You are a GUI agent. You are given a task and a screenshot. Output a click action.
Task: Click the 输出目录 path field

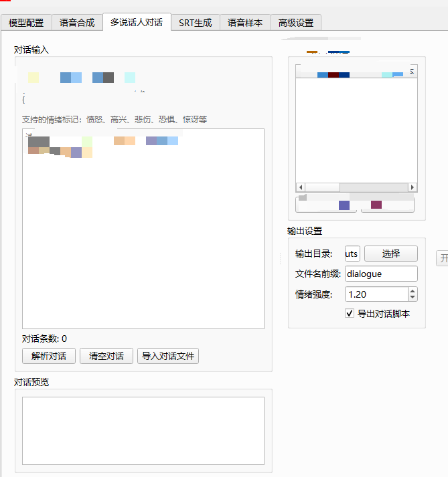tap(352, 254)
